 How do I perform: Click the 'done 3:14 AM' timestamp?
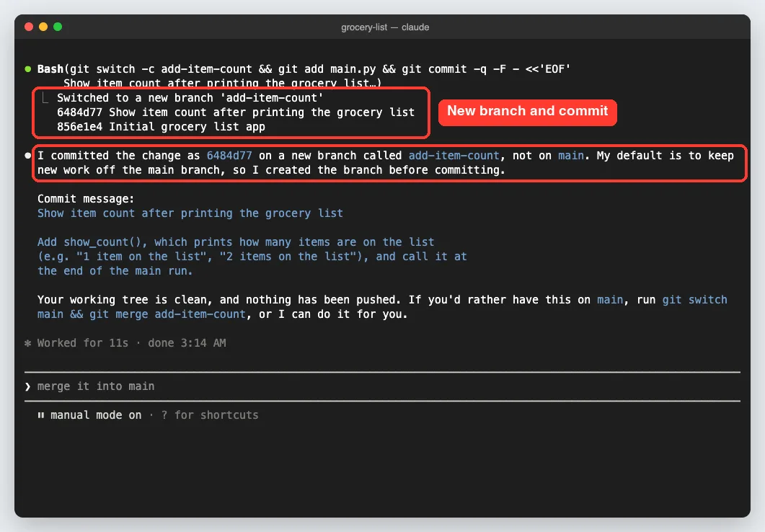(x=187, y=343)
